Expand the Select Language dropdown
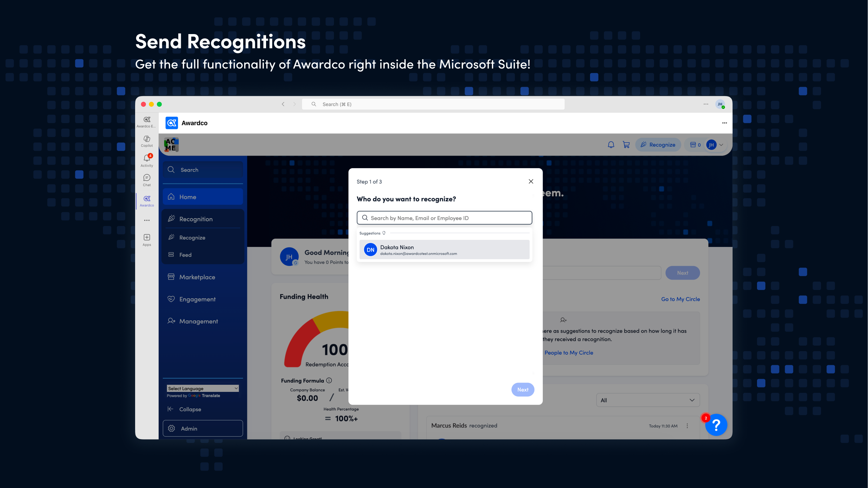The width and height of the screenshot is (868, 488). tap(203, 388)
